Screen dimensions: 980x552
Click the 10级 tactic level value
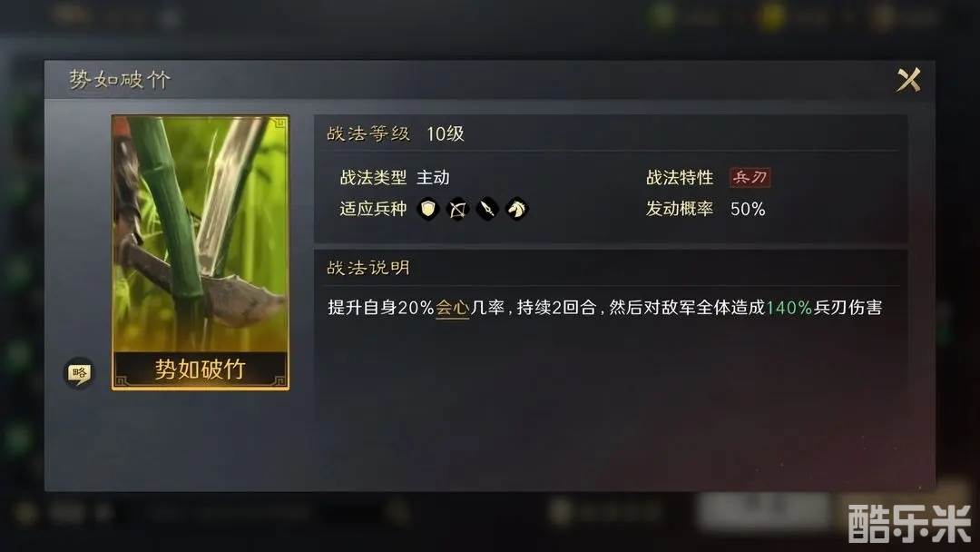coord(445,133)
